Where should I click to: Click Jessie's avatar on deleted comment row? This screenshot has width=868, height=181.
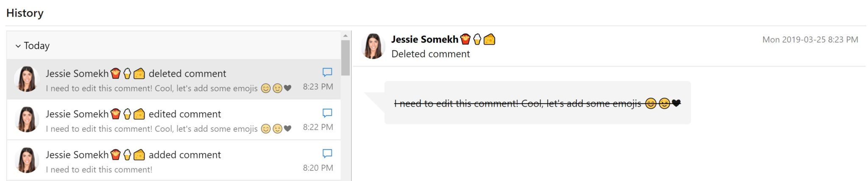pos(27,79)
